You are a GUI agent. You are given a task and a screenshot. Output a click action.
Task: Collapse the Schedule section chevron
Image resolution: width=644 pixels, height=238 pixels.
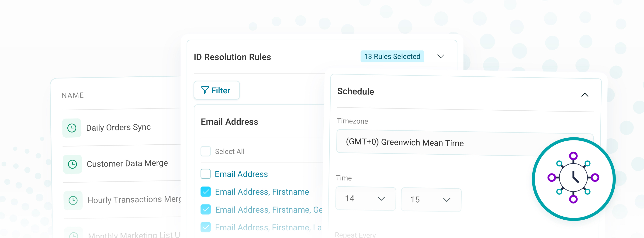tap(585, 95)
